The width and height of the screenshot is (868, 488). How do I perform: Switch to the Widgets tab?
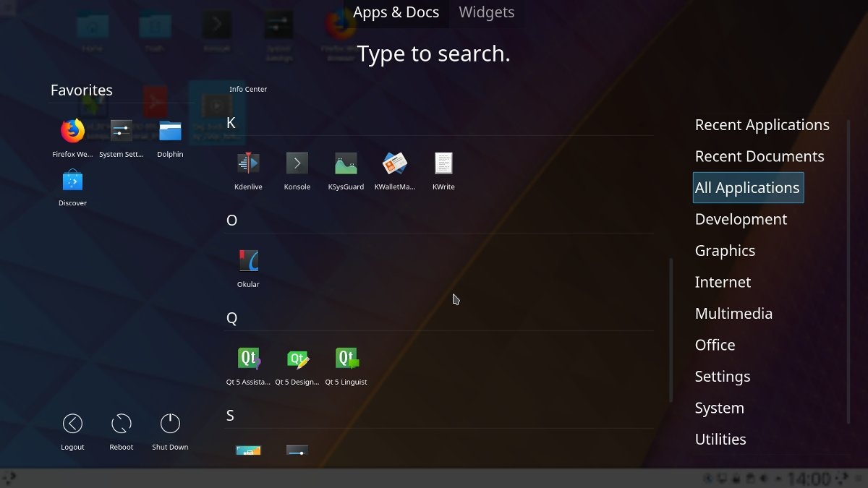[486, 12]
